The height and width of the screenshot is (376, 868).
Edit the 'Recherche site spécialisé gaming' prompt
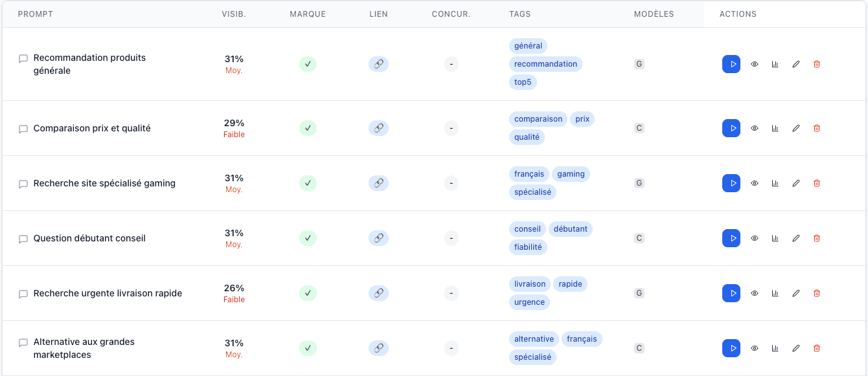796,183
